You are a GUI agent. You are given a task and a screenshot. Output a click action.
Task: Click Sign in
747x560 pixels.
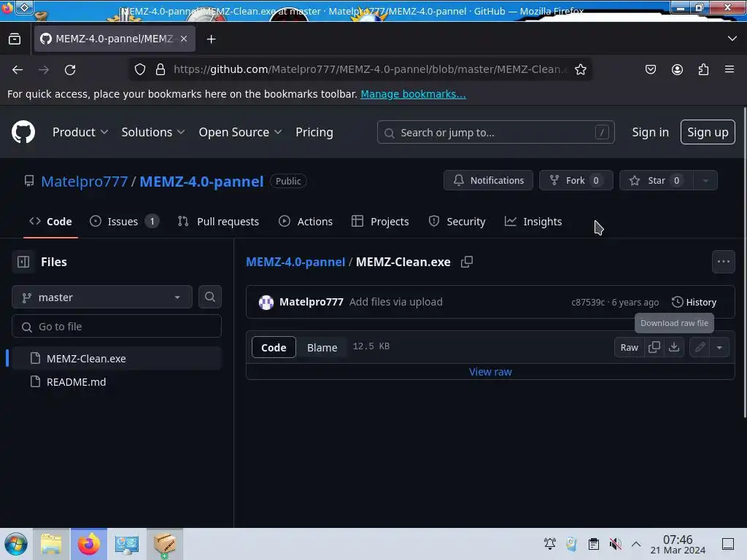(x=650, y=132)
